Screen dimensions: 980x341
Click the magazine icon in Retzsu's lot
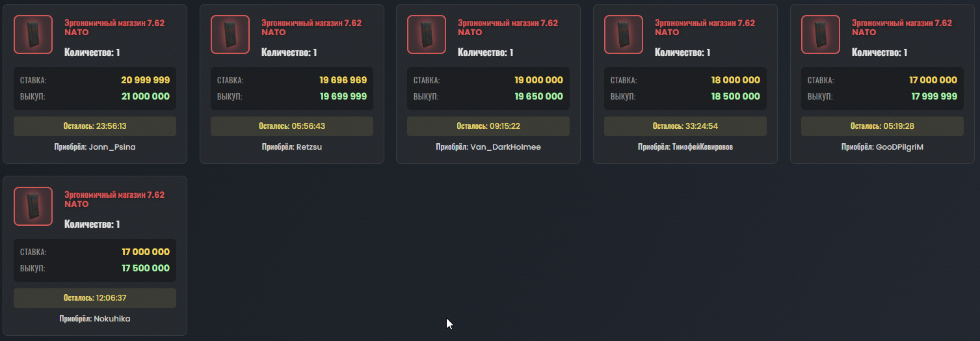coord(230,34)
